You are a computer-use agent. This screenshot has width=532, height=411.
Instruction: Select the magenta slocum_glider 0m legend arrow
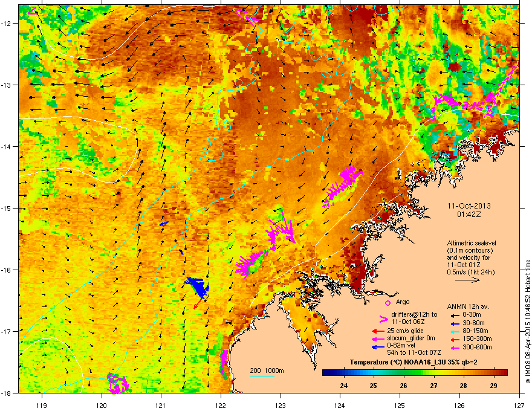pos(377,338)
